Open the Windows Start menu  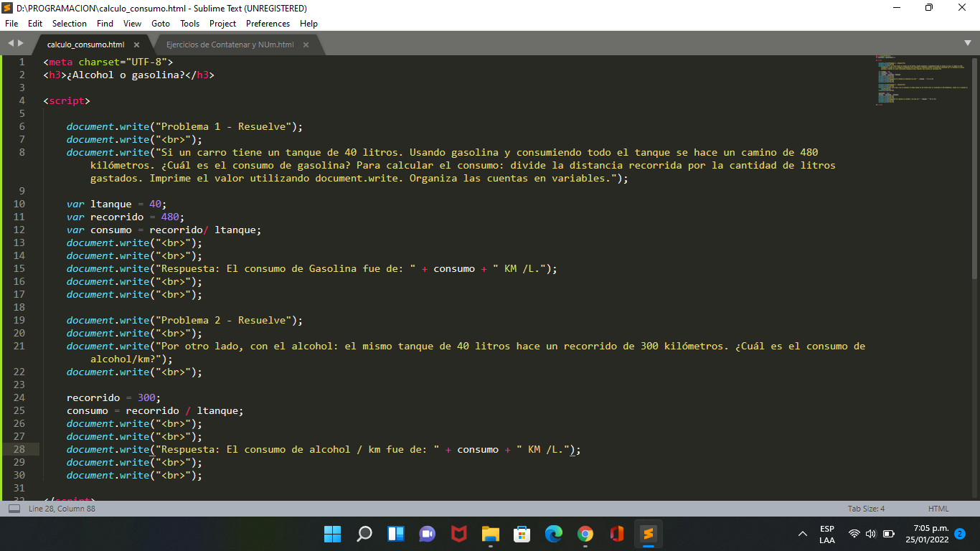coord(333,534)
